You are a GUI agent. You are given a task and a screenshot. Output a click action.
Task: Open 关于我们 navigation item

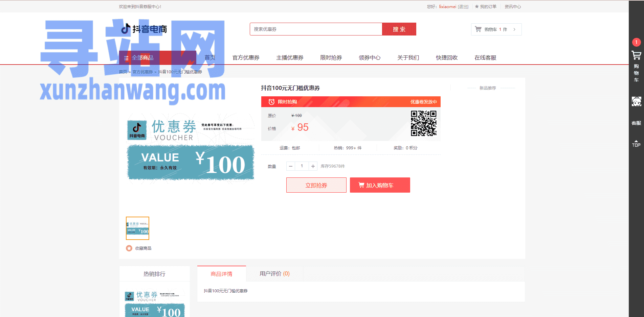pos(408,58)
